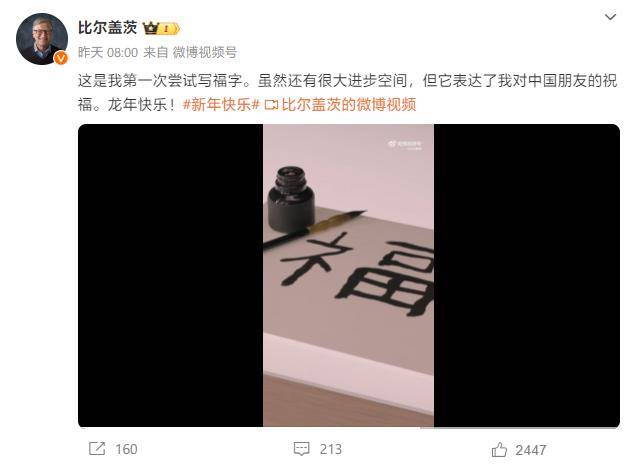Click the video camera icon before link
Image resolution: width=636 pixels, height=466 pixels.
click(271, 105)
